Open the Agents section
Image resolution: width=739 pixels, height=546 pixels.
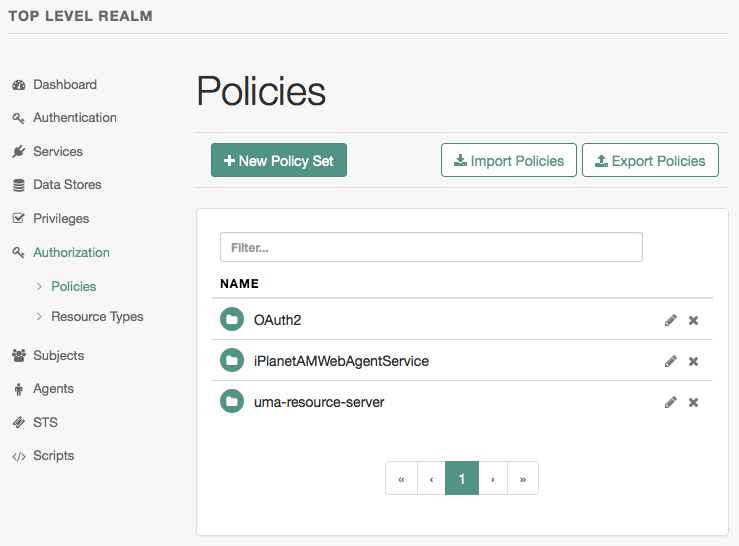tap(54, 389)
